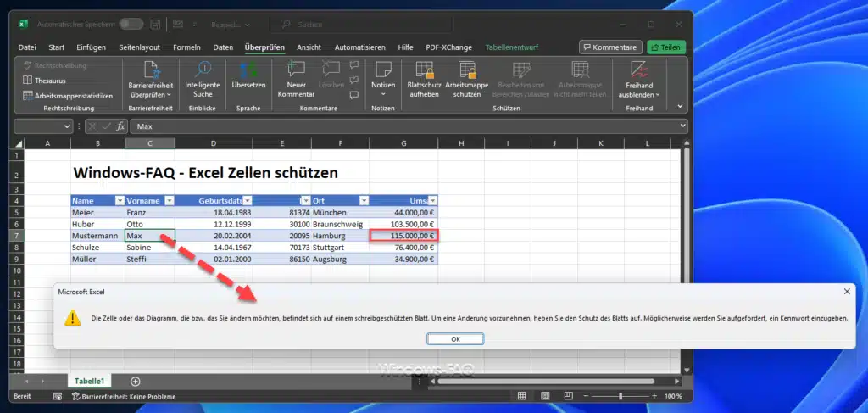Click the cell containing Braunschweig

[x=340, y=224]
